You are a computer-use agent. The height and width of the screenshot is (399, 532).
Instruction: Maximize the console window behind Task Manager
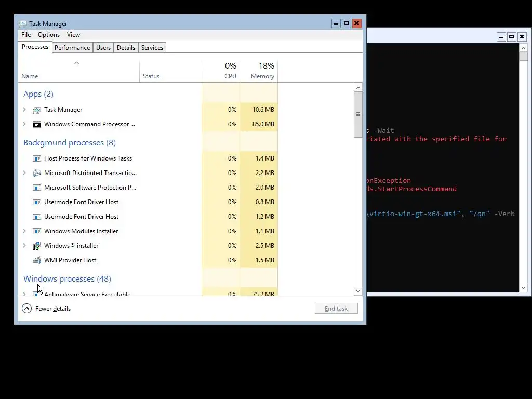512,37
